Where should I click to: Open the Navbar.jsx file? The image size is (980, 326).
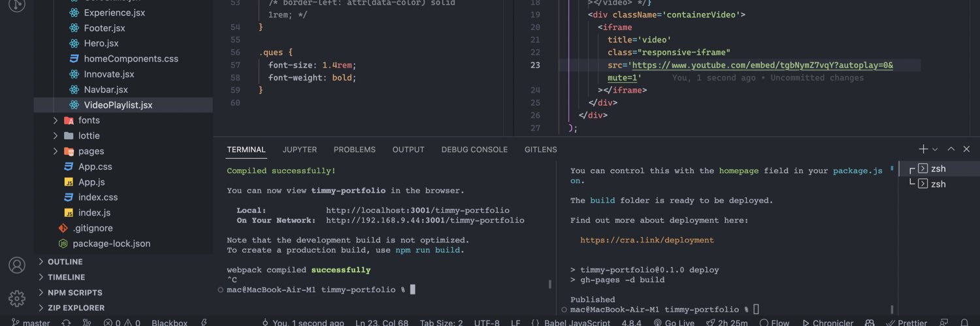(123, 90)
